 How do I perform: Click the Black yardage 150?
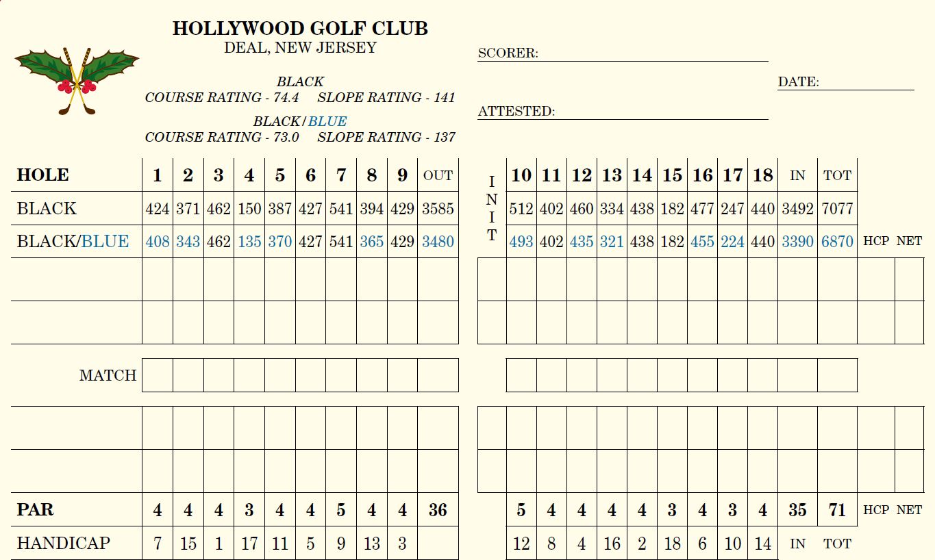[249, 209]
